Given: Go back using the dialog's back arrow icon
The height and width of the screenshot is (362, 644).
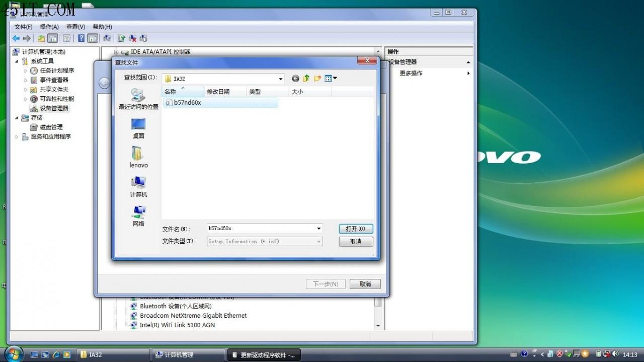Looking at the screenshot, I should pyautogui.click(x=295, y=79).
